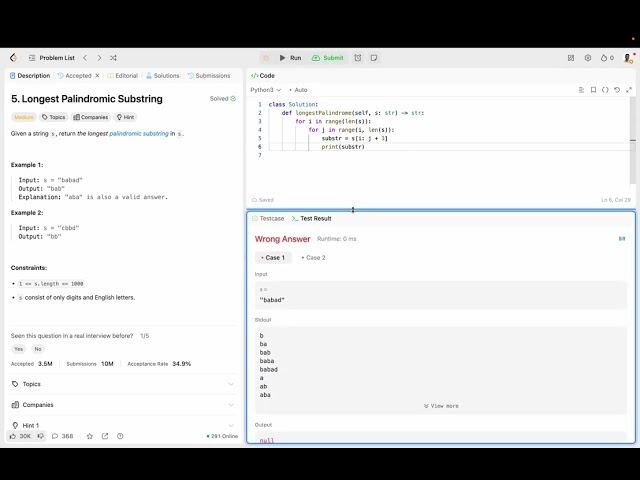The image size is (640, 480).
Task: Switch to the Description tab
Action: pyautogui.click(x=30, y=76)
